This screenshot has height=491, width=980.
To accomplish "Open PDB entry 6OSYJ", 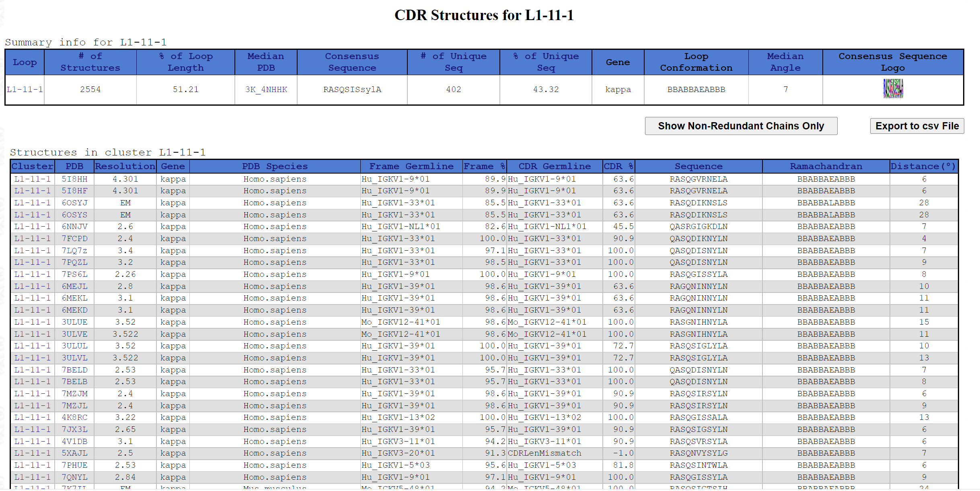I will (74, 203).
